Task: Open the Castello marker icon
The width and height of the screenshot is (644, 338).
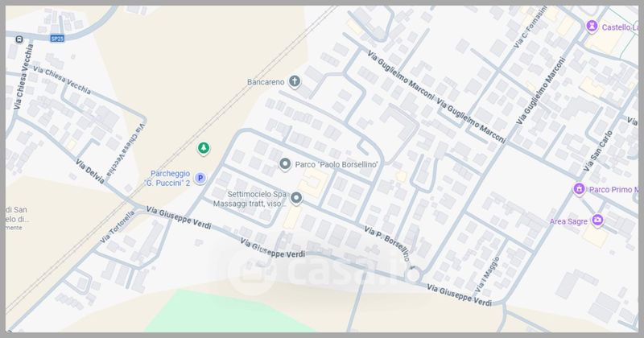Action: pos(592,27)
